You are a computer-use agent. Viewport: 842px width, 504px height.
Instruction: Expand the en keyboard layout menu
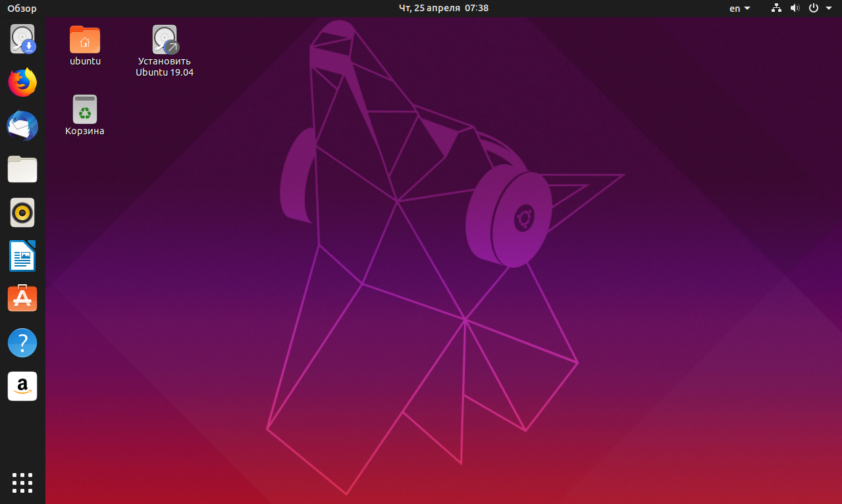[740, 9]
